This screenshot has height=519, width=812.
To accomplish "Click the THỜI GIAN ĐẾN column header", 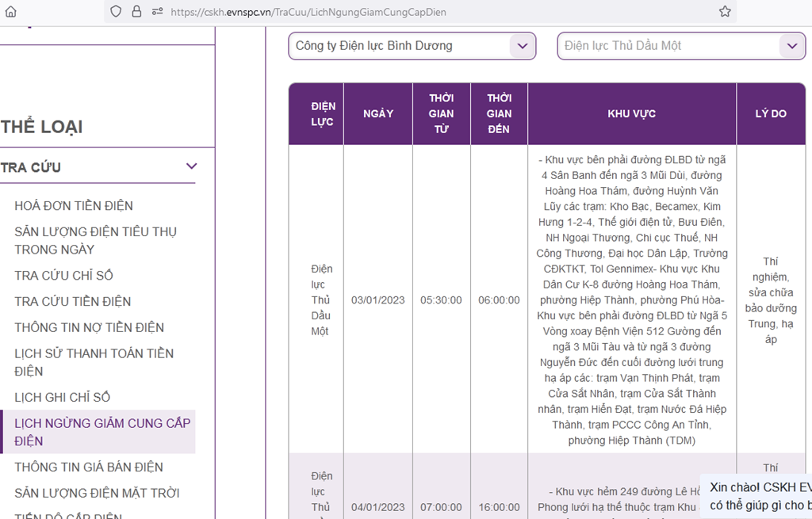I will pos(500,114).
